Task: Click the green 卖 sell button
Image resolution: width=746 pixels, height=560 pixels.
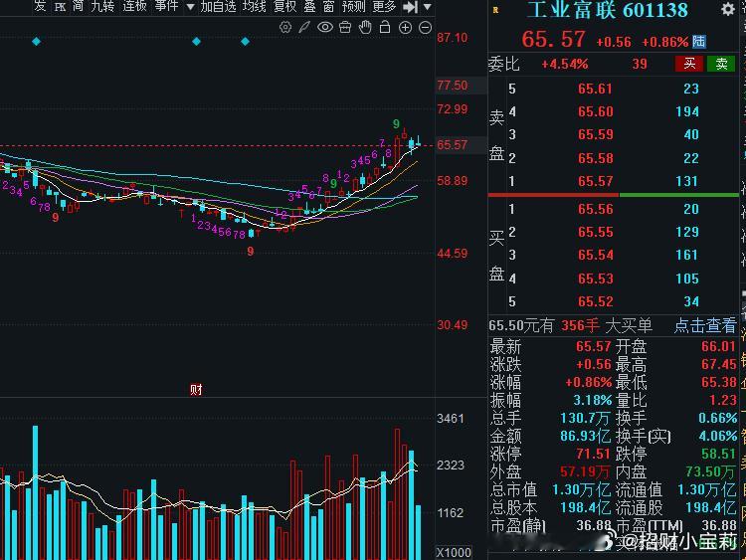Action: point(721,64)
